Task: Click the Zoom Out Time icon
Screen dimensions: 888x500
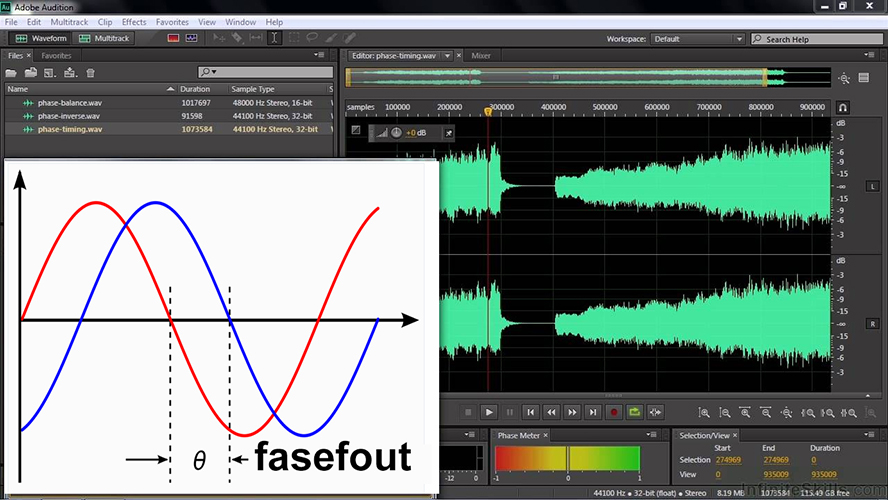Action: click(766, 413)
